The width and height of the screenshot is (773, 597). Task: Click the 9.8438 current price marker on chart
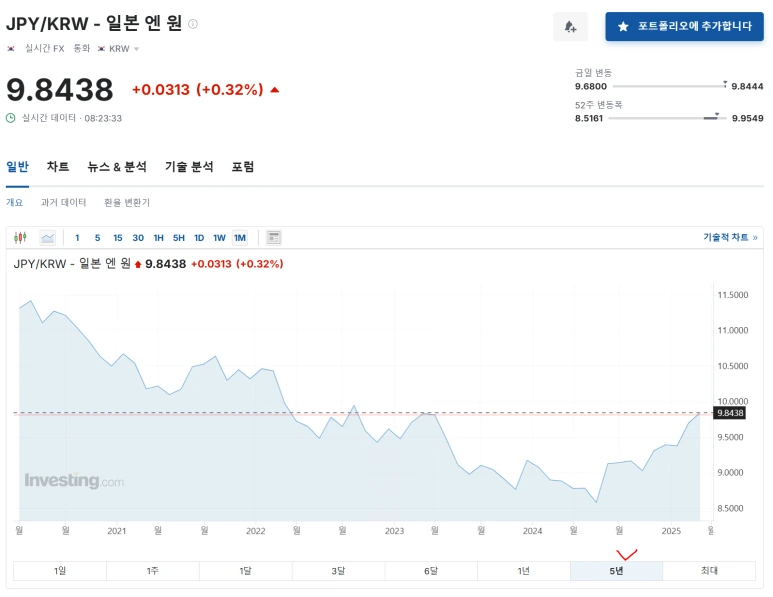[730, 413]
